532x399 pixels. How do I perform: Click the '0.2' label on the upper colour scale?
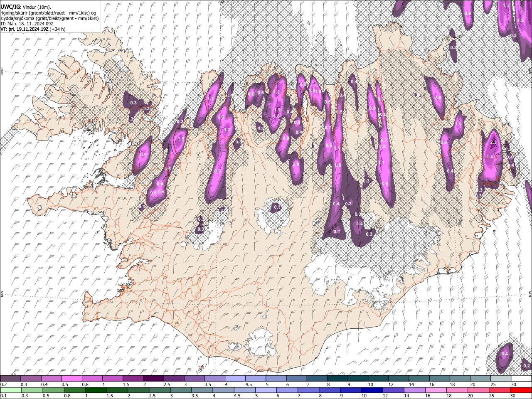[x=3, y=384]
